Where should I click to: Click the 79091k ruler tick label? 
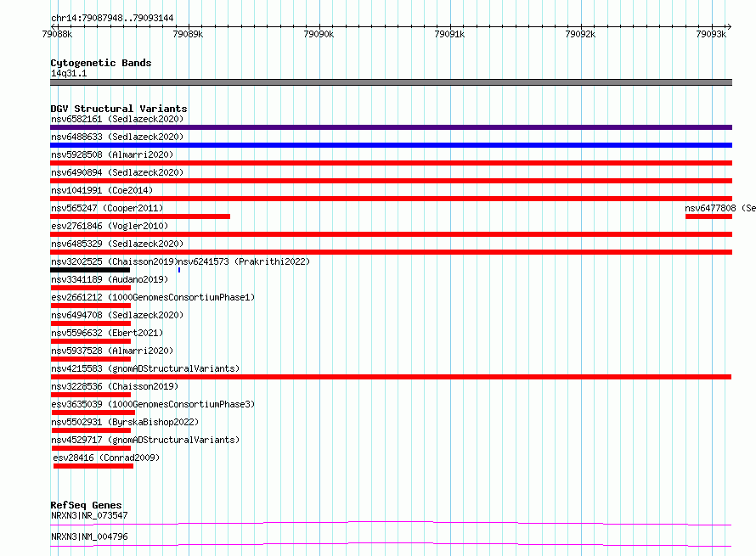(449, 34)
